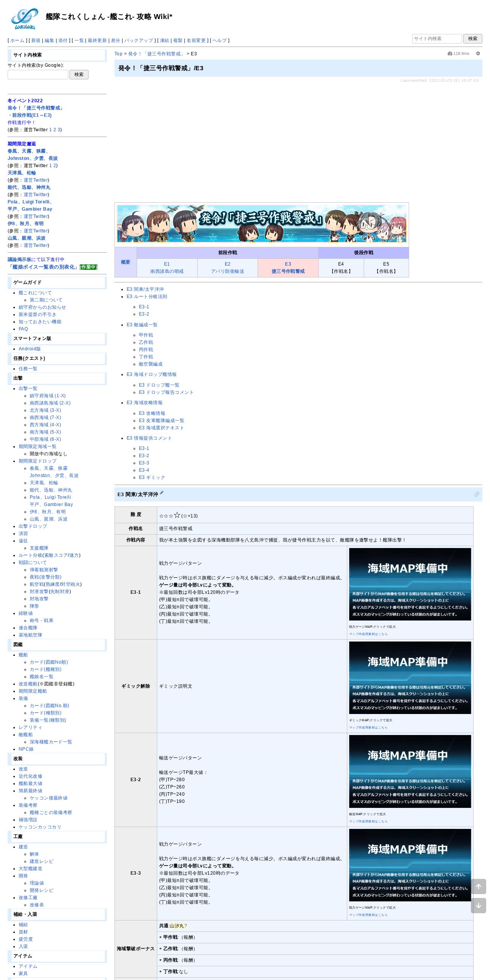Open the 編集 menu link
This screenshot has width=490, height=980.
click(x=49, y=40)
